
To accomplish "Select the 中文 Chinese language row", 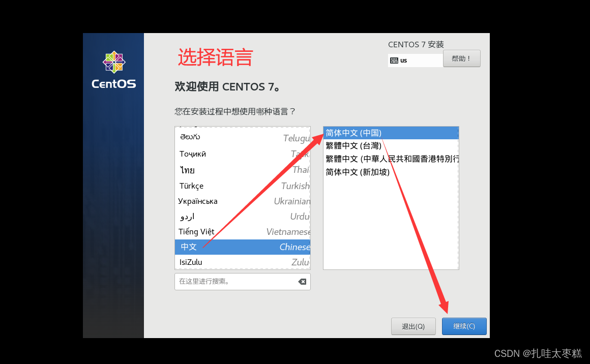I will click(243, 247).
